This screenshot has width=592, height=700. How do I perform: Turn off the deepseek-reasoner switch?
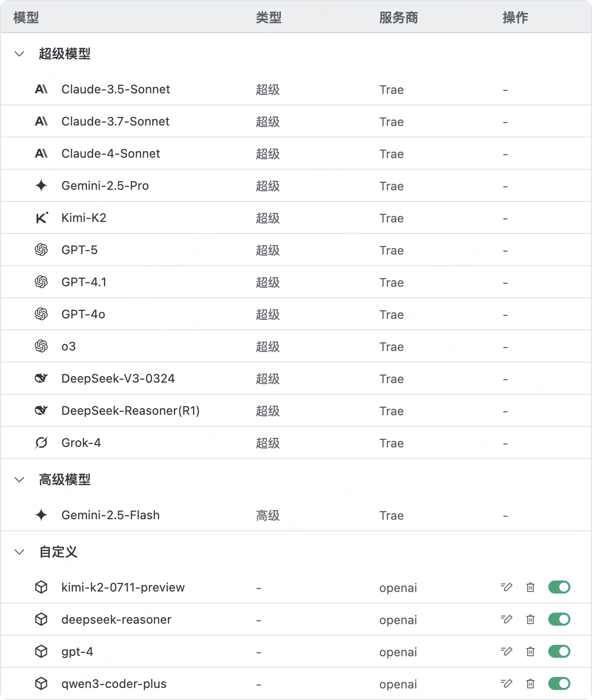tap(559, 619)
